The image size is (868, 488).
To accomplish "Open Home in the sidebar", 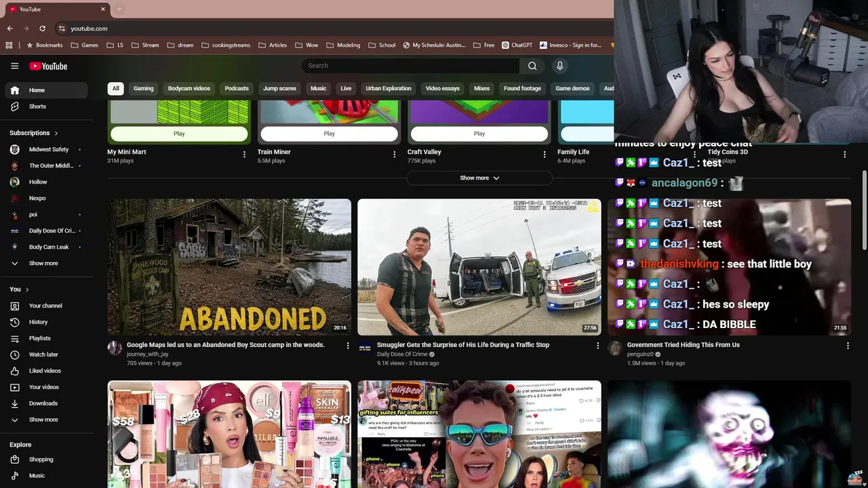I will coord(46,90).
